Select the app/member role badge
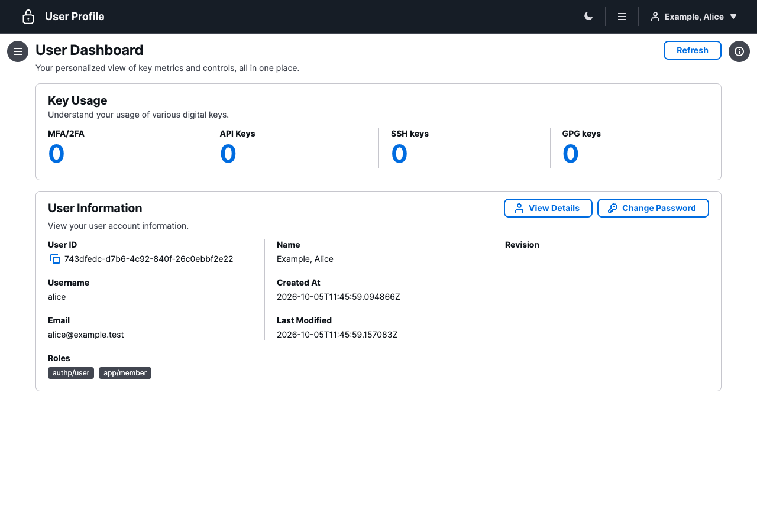 (x=125, y=373)
